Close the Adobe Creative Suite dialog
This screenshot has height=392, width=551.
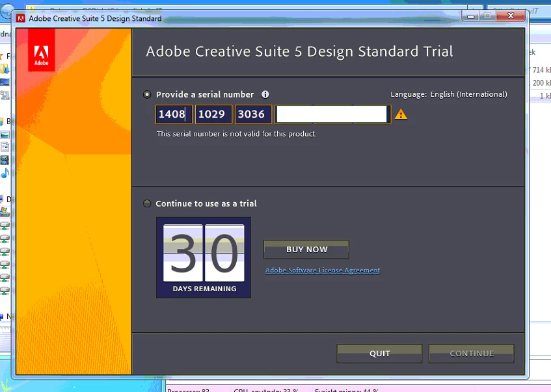(x=511, y=16)
